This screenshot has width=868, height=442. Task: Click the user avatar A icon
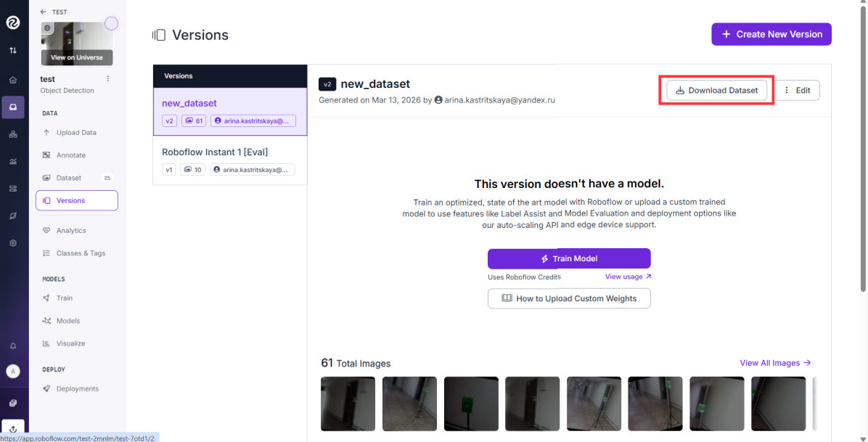pos(13,371)
